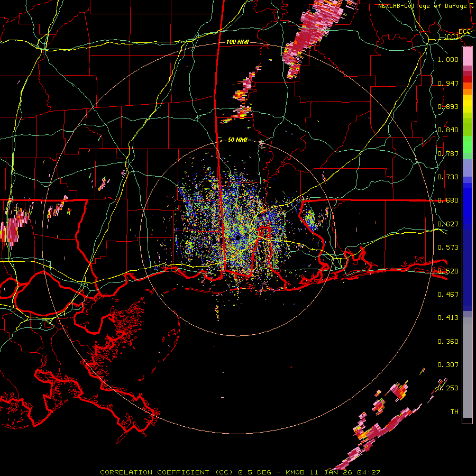Click the 100 NMI range ring label
Image resolution: width=476 pixels, height=476 pixels.
tap(237, 42)
